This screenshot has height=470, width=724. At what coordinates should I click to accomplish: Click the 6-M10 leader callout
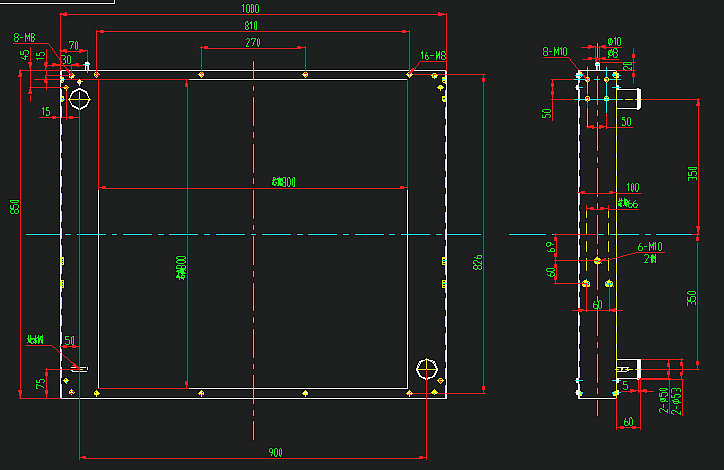pyautogui.click(x=649, y=246)
